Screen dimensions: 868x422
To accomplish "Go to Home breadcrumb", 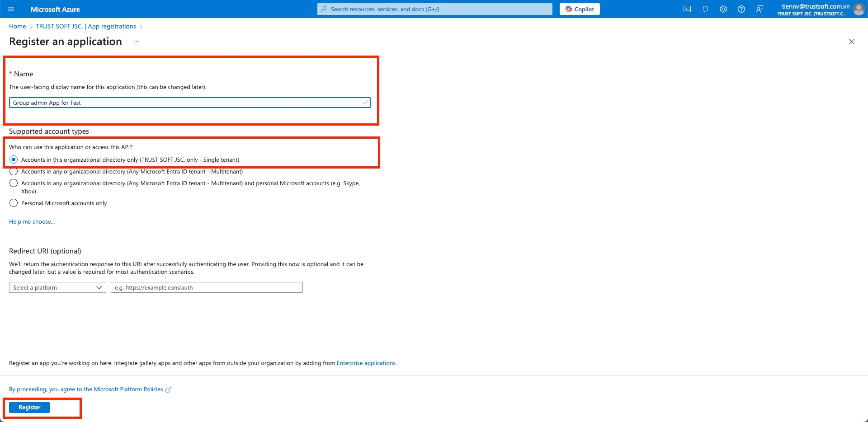I will [x=17, y=26].
